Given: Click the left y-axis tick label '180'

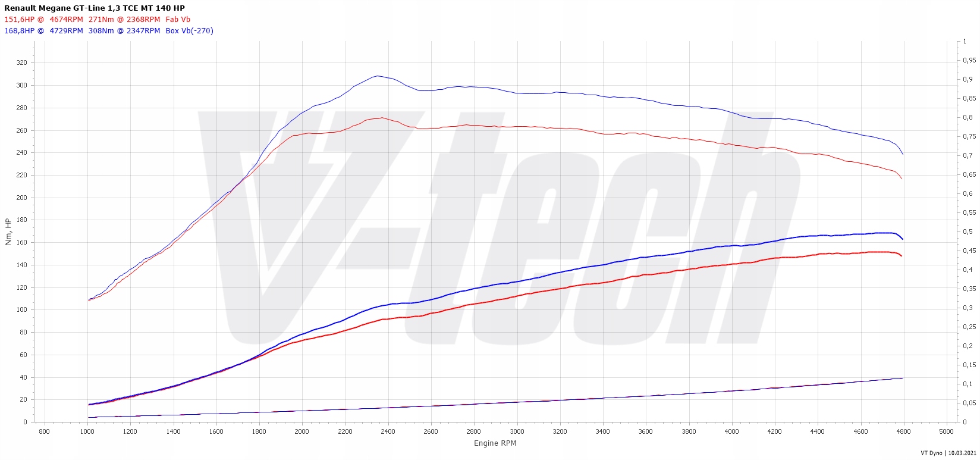Looking at the screenshot, I should 21,220.
